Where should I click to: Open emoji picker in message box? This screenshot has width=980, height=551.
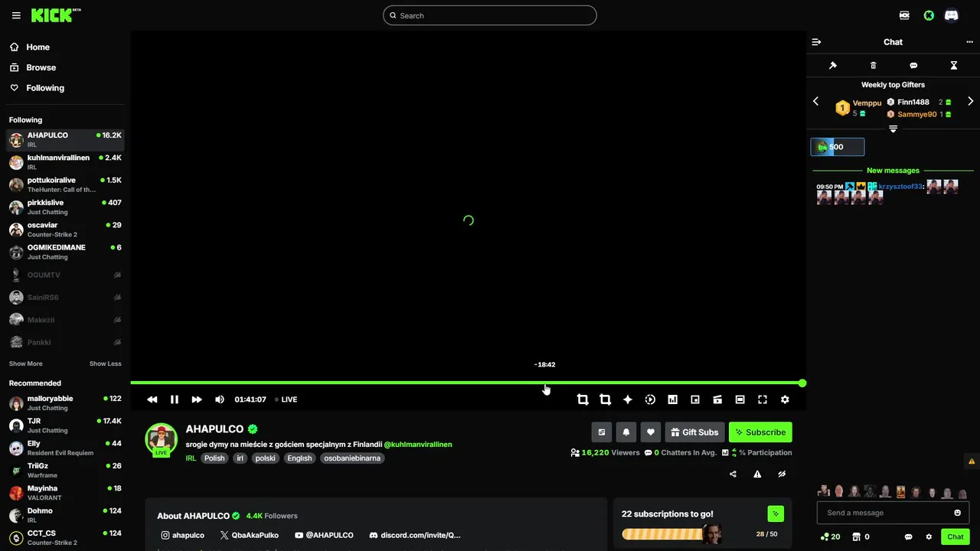957,513
